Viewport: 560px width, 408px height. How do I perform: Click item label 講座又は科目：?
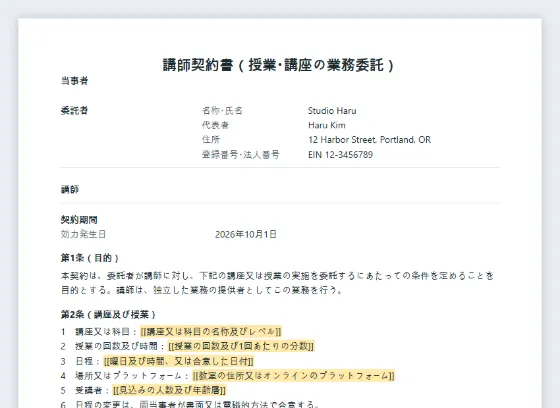click(106, 332)
